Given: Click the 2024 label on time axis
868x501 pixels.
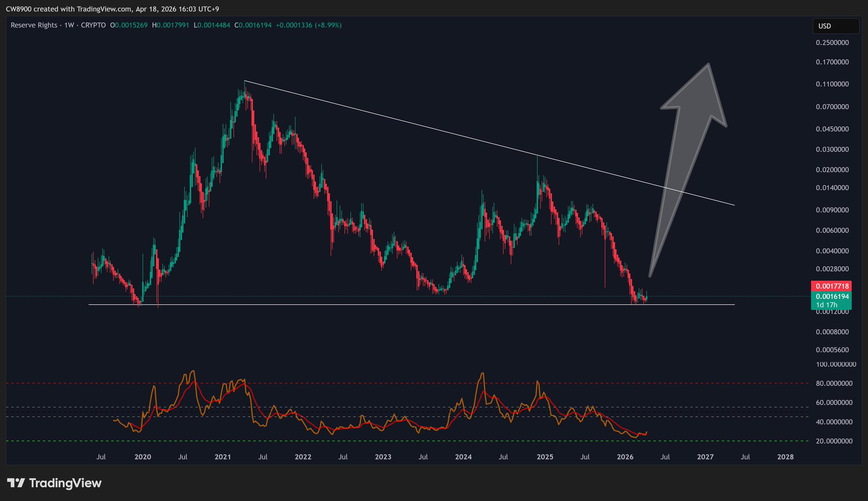Looking at the screenshot, I should click(x=463, y=457).
